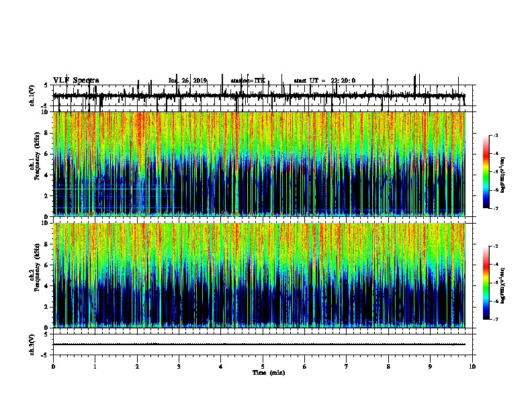Click the ch.1 spectrogram color scale bar
This screenshot has width=532, height=411.
(486, 172)
